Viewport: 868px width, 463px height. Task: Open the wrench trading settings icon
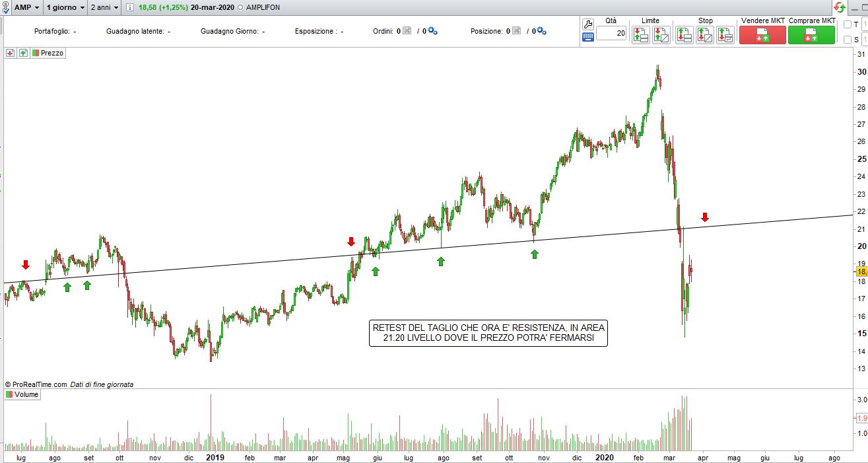[588, 24]
